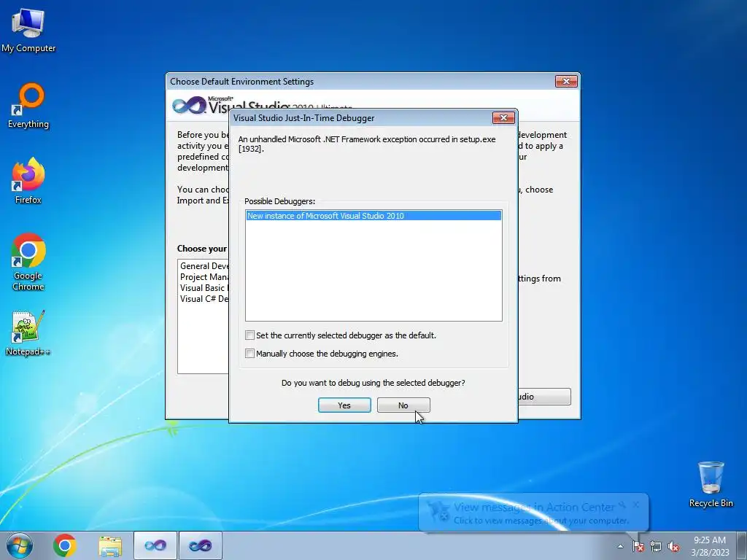Viewport: 747px width, 560px height.
Task: Open the Google Chrome desktop shortcut
Action: [28, 262]
